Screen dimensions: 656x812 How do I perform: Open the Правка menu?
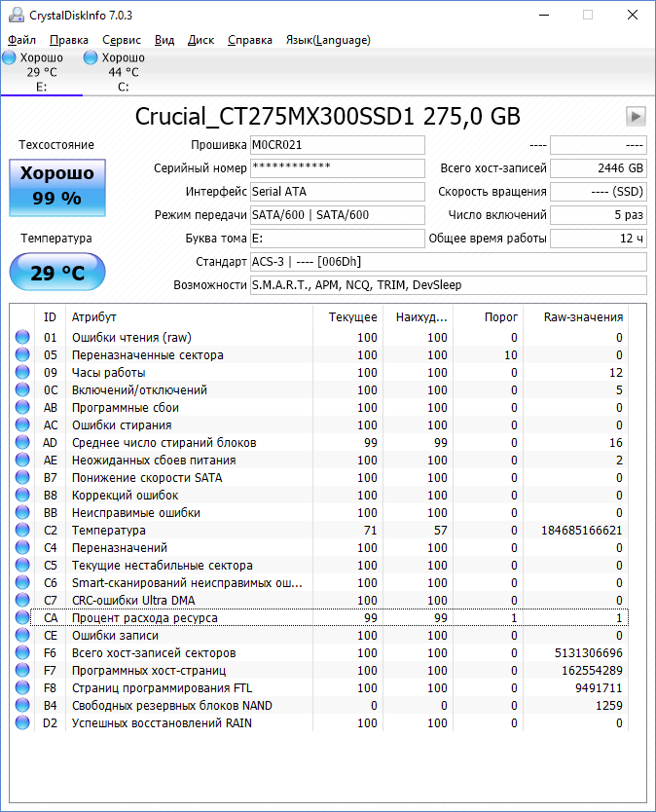[69, 40]
